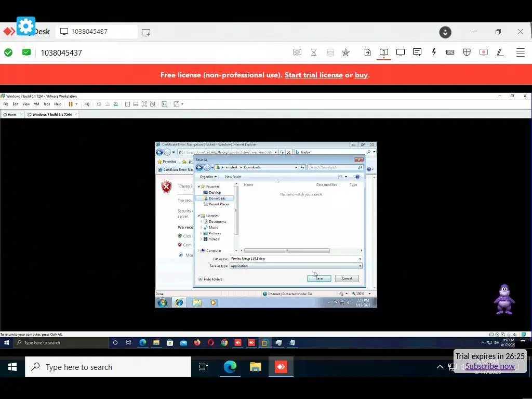Sort by the Name column header
The width and height of the screenshot is (532, 399).
click(249, 185)
